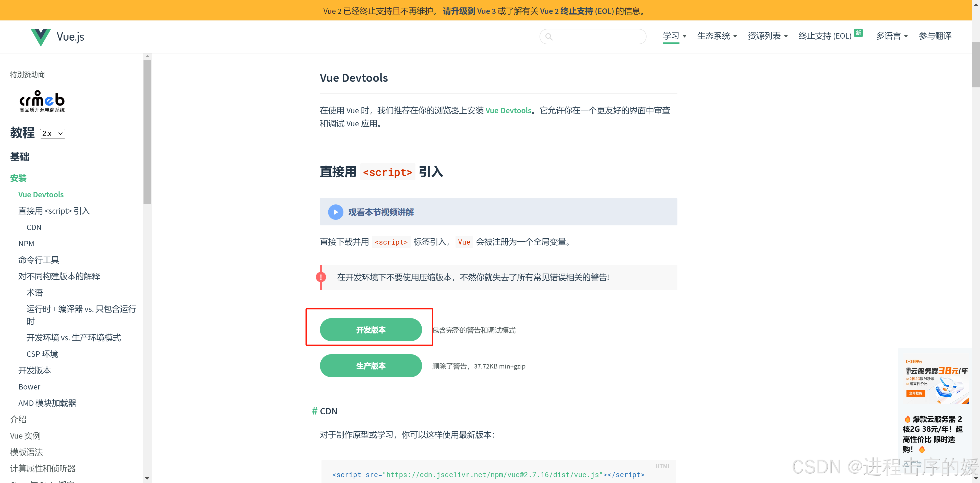The height and width of the screenshot is (483, 980).
Task: Click the CDN heading hash anchor
Action: click(315, 411)
